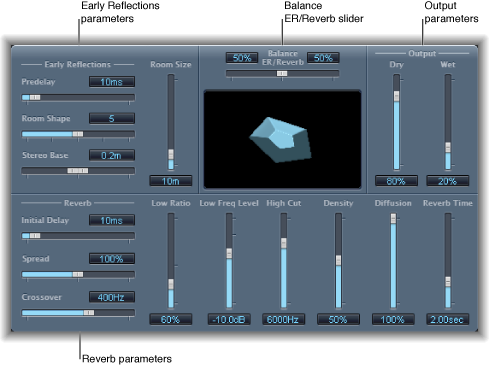Click the Reverb Time slider handle
490x368 pixels.
pos(448,282)
